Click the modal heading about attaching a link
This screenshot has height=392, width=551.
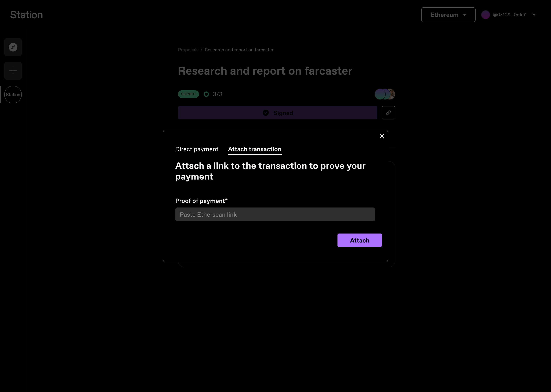click(x=270, y=171)
